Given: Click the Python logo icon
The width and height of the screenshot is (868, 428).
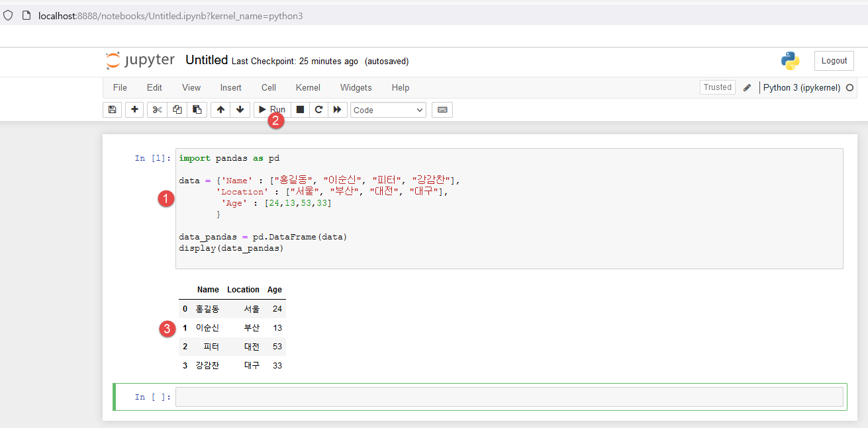Looking at the screenshot, I should pyautogui.click(x=790, y=61).
